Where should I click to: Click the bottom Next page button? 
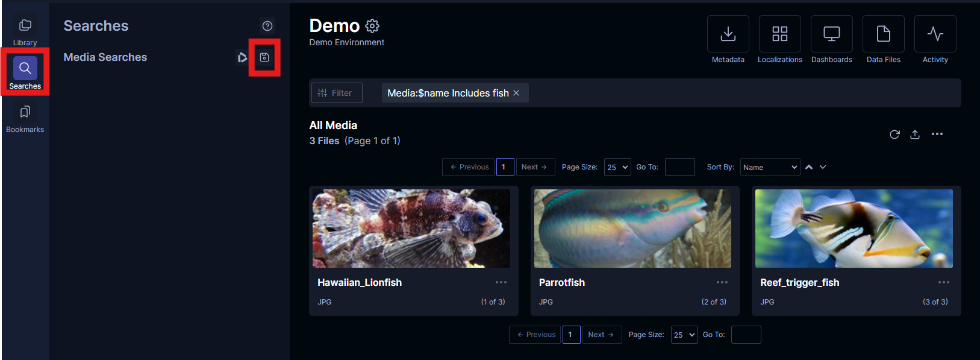coord(601,335)
